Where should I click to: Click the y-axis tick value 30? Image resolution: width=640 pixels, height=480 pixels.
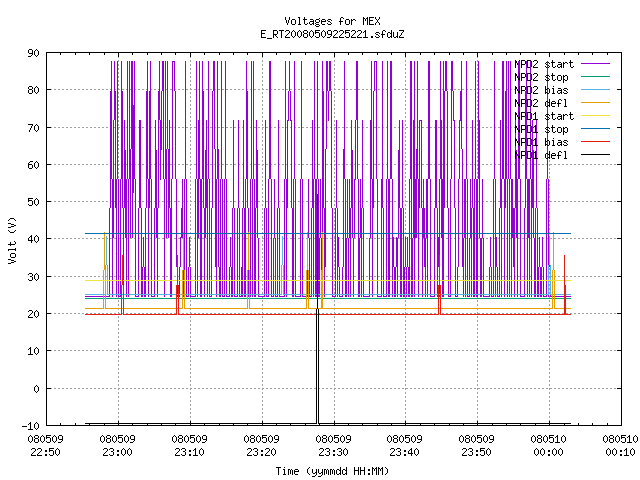point(33,277)
